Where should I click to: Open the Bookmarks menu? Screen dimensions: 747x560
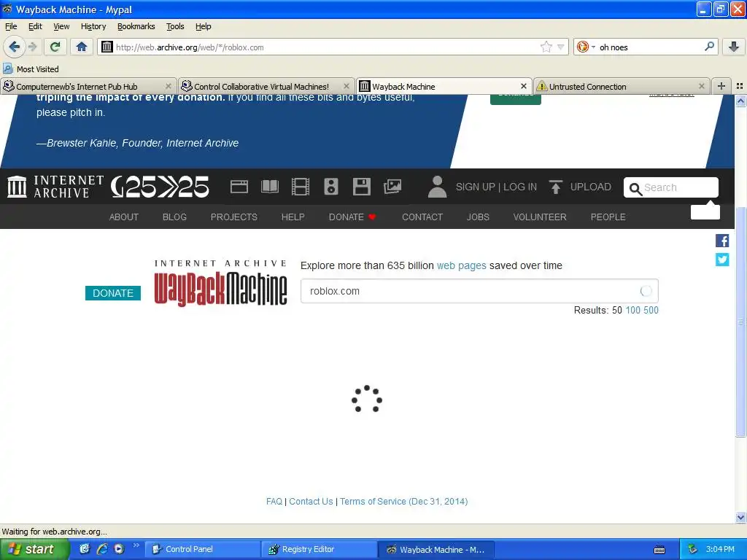click(x=136, y=26)
